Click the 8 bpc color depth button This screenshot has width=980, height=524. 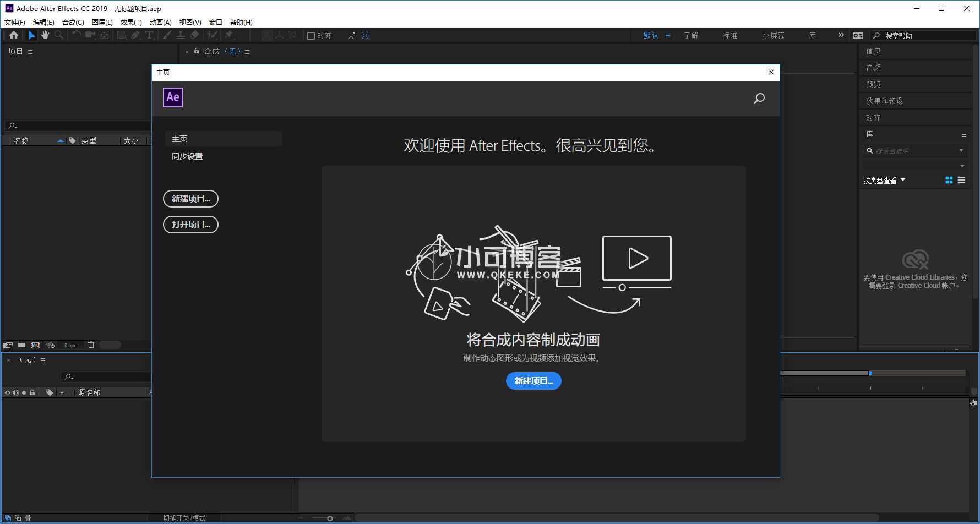[70, 345]
